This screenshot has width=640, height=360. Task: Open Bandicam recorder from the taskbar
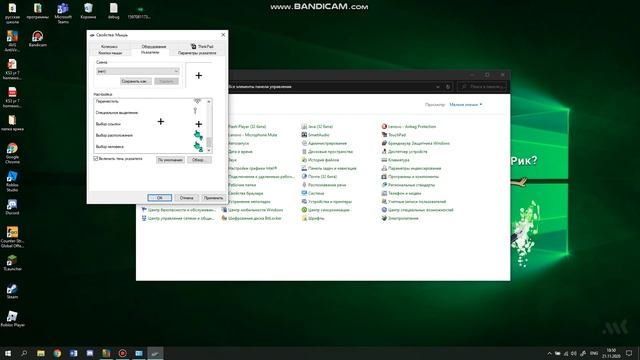click(122, 353)
